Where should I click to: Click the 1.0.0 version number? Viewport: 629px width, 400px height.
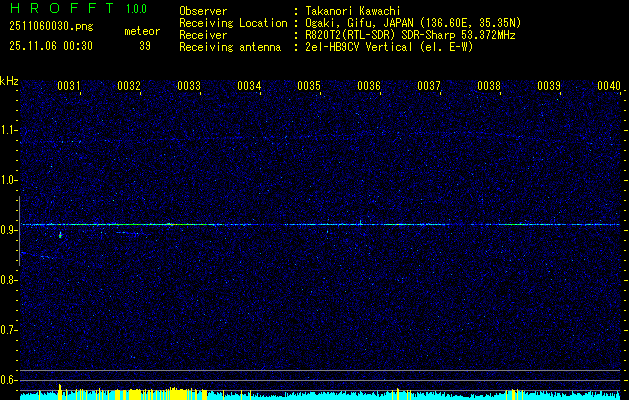(140, 10)
